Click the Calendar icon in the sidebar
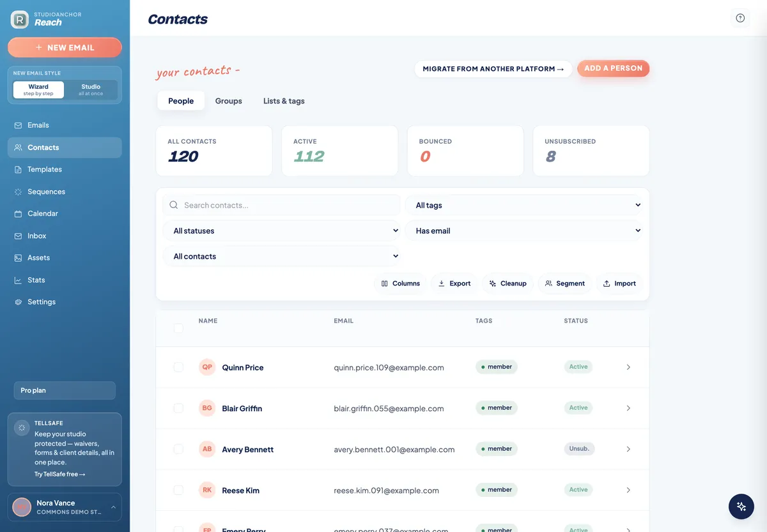Viewport: 767px width, 532px height. 18,214
